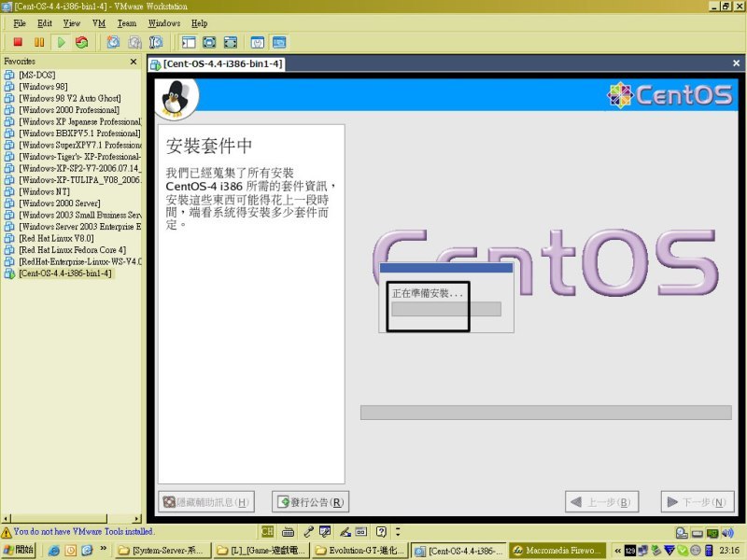Select [Windows BBXPV5.1 Professional] favorite

[x=79, y=133]
